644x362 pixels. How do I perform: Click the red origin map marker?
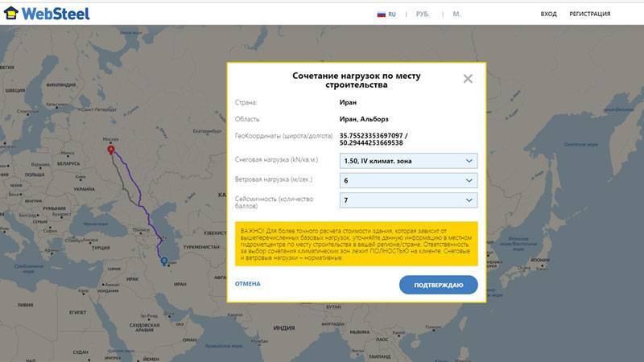tap(111, 150)
